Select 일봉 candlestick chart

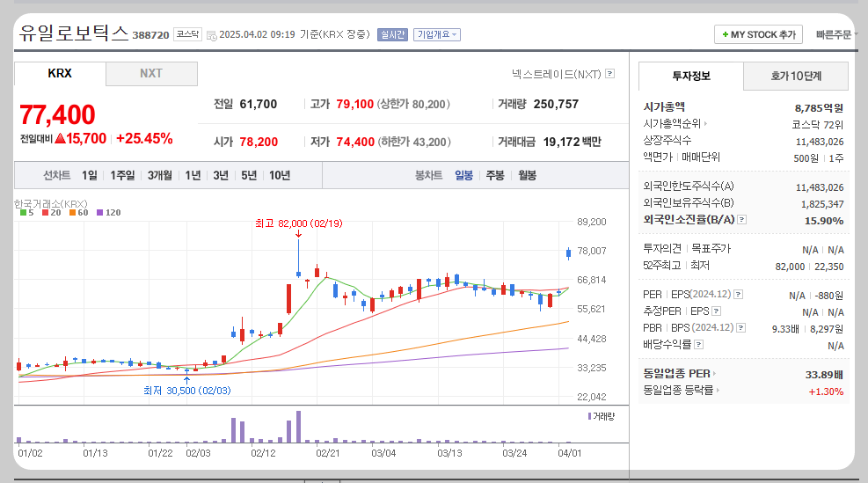(x=463, y=176)
